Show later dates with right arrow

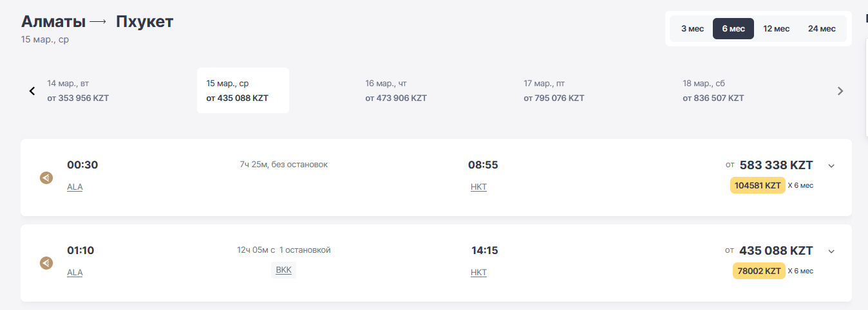click(840, 91)
